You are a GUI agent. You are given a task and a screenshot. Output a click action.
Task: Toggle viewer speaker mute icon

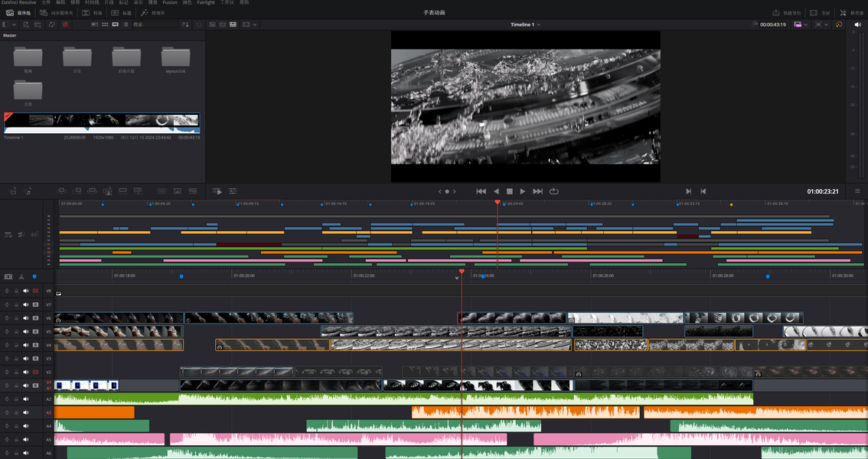[857, 24]
